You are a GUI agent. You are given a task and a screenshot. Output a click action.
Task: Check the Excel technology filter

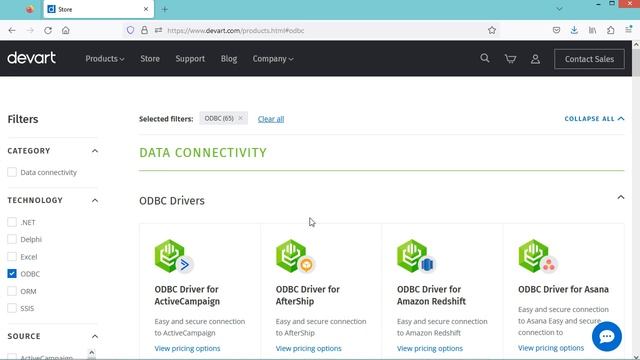(x=12, y=257)
